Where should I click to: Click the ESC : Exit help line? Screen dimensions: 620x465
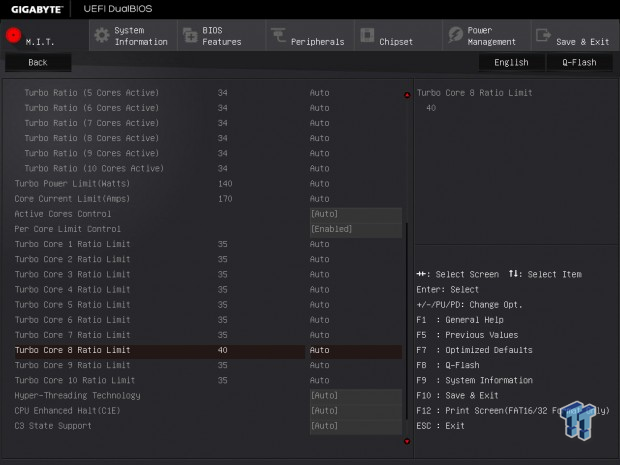(x=440, y=426)
